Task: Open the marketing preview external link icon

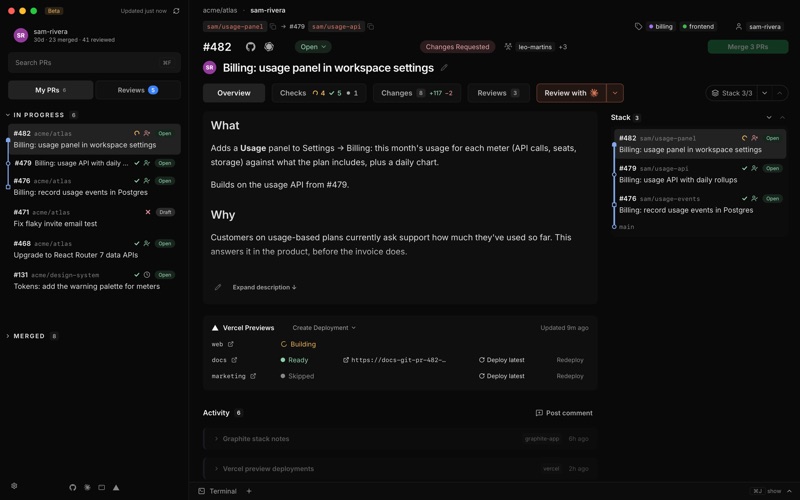Action: (x=253, y=376)
